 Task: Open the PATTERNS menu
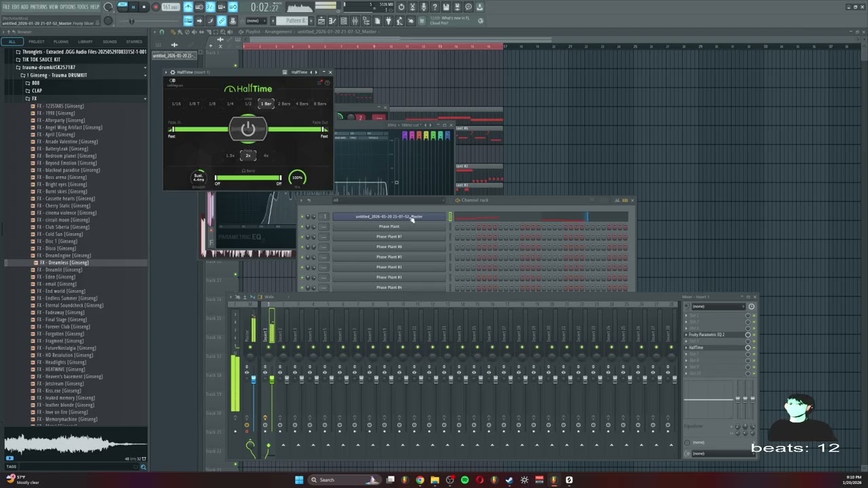click(x=39, y=7)
